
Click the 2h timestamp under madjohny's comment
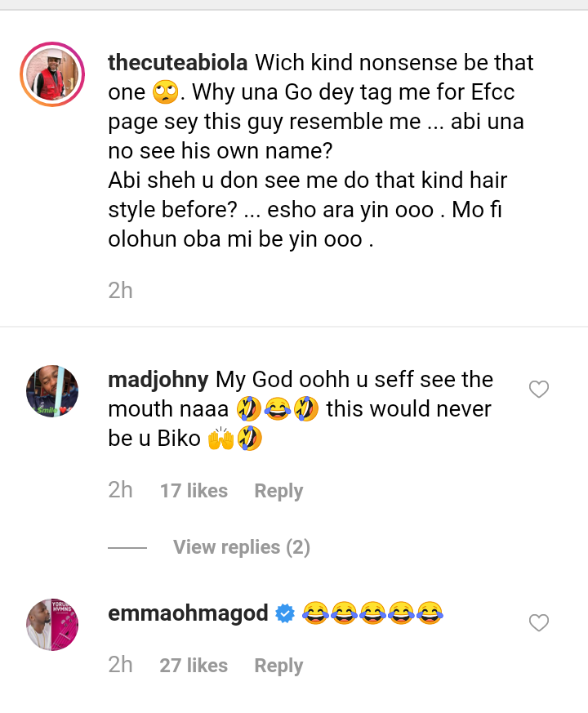[121, 490]
